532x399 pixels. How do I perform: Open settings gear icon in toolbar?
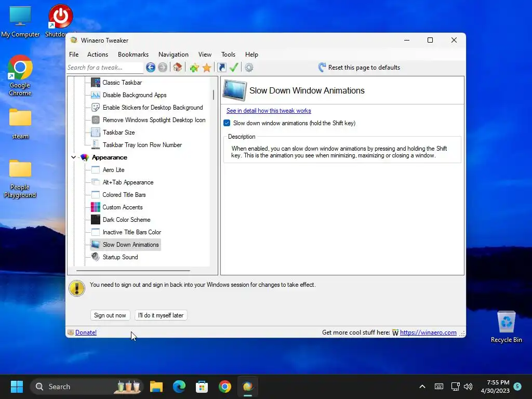249,68
